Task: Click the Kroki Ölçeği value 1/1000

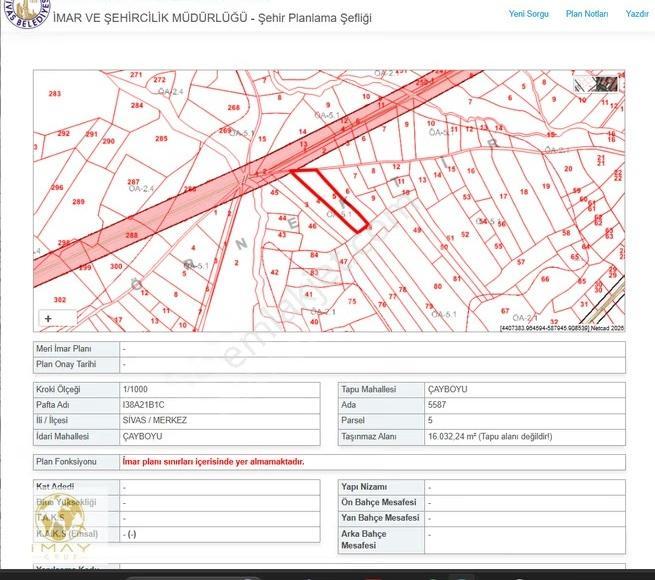Action: pos(135,389)
